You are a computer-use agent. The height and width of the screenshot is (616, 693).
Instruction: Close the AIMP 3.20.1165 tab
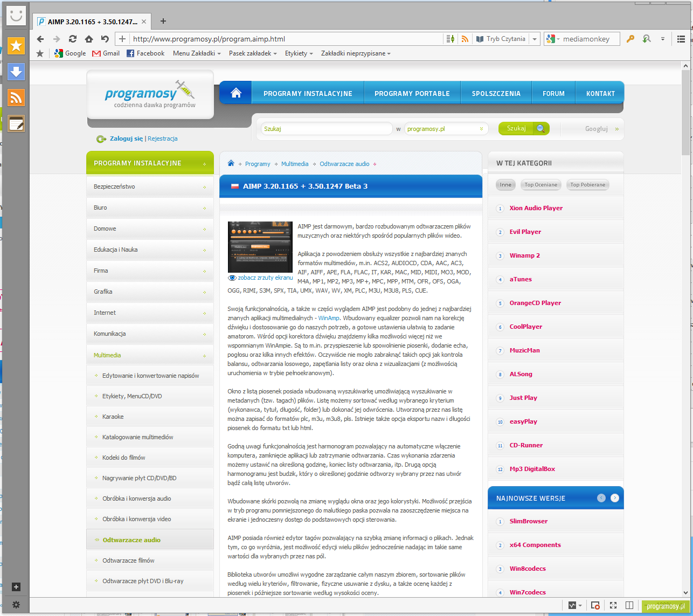(144, 22)
